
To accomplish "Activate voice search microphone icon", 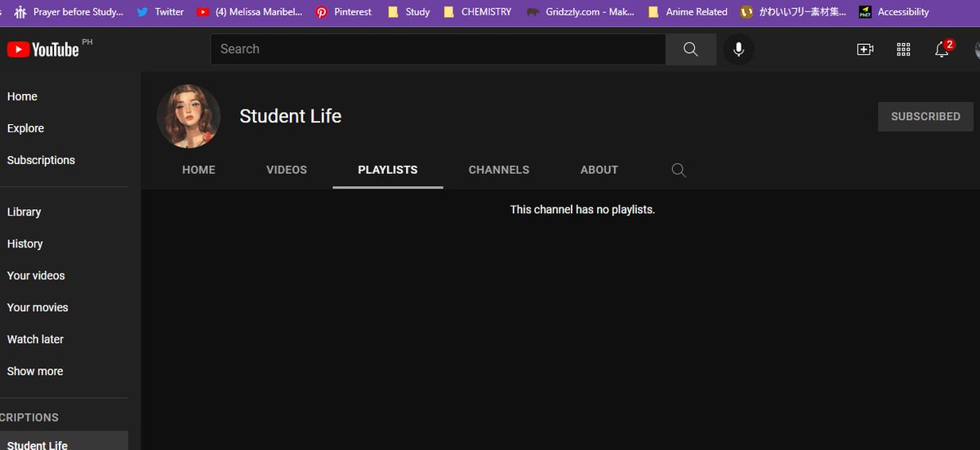I will 738,49.
